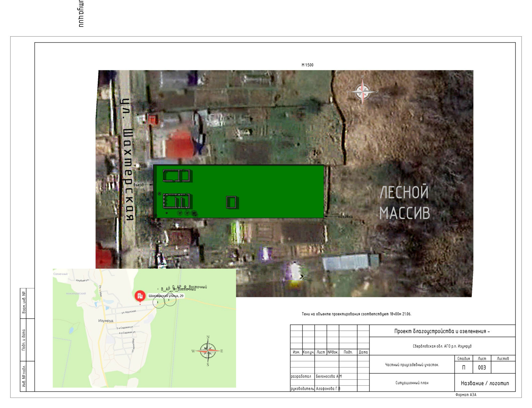Select the sheet number 003 cell
The image size is (532, 408).
tap(482, 367)
